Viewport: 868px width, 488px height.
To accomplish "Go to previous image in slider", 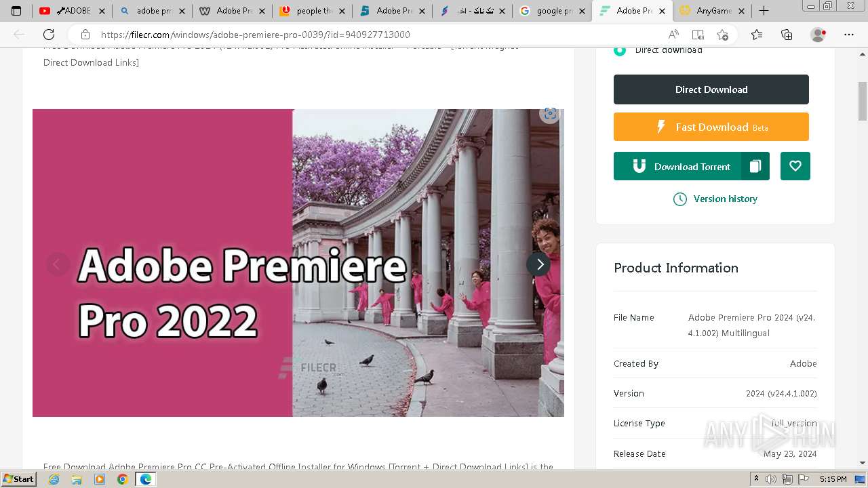I will pyautogui.click(x=58, y=264).
